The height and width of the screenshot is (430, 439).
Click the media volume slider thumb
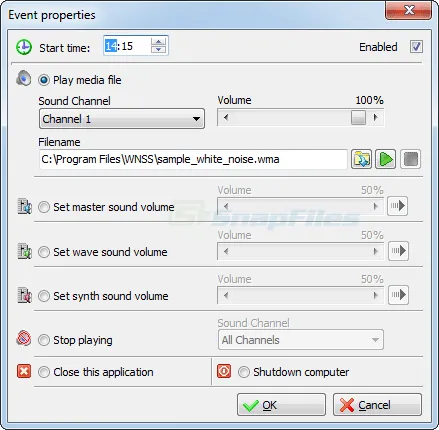358,117
